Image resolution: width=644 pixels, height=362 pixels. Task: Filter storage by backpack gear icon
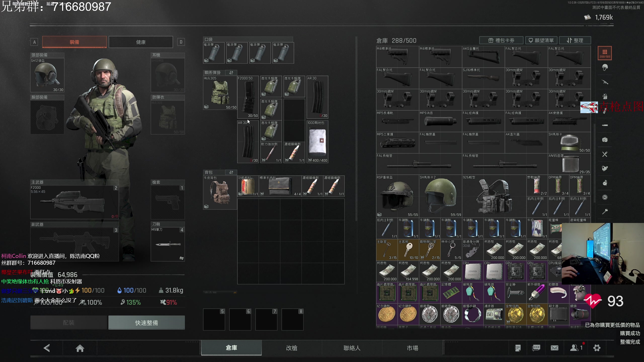(605, 96)
